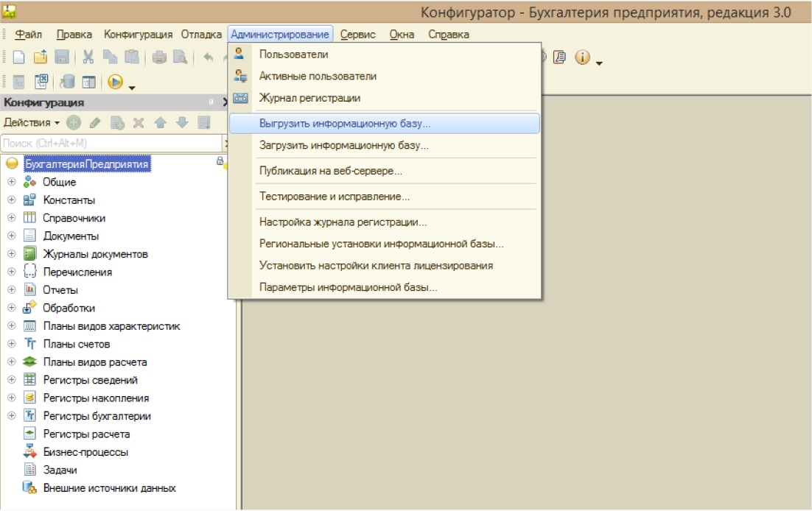This screenshot has height=511, width=812.
Task: Click the Print toolbar icon
Action: [x=159, y=57]
